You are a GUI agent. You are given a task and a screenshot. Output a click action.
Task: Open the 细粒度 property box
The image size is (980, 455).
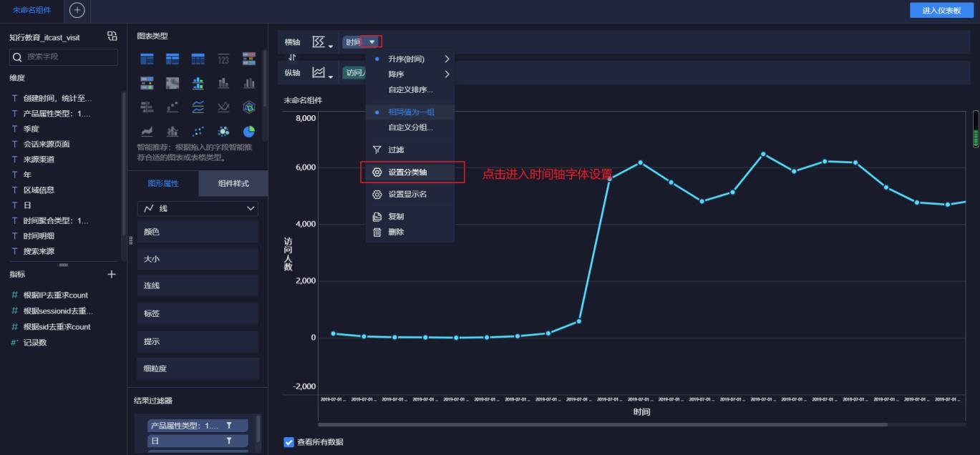pos(198,368)
